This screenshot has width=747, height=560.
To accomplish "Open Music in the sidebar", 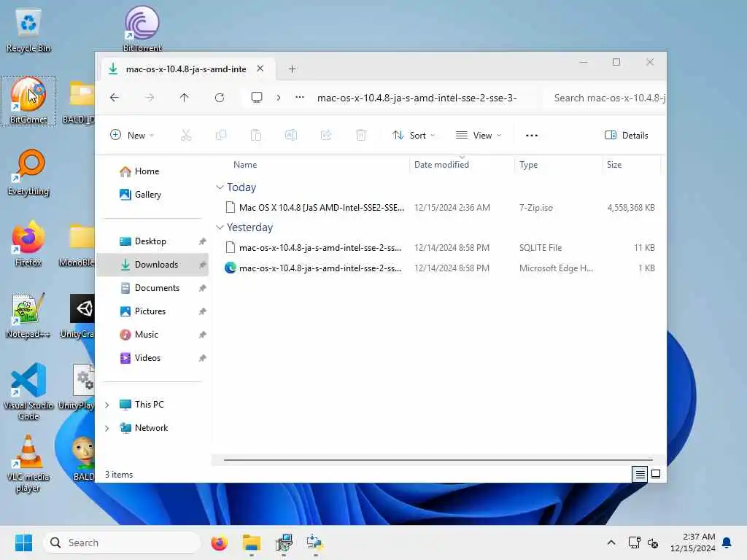I will [153, 335].
